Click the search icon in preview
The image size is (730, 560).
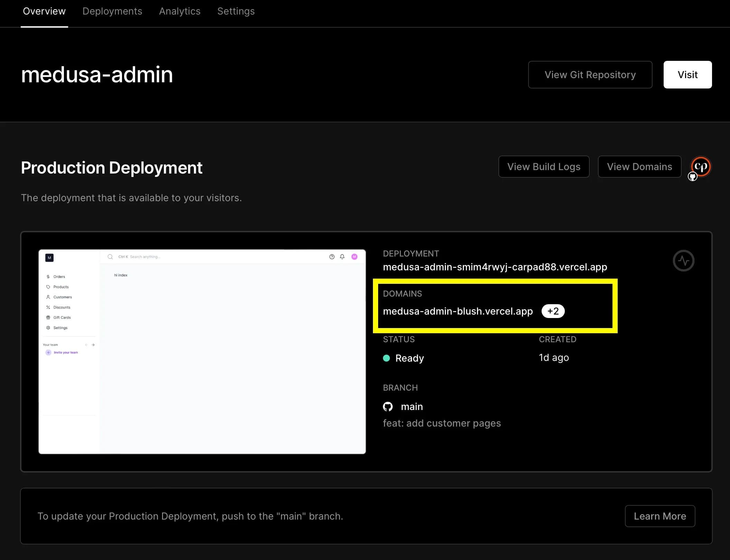(x=110, y=256)
